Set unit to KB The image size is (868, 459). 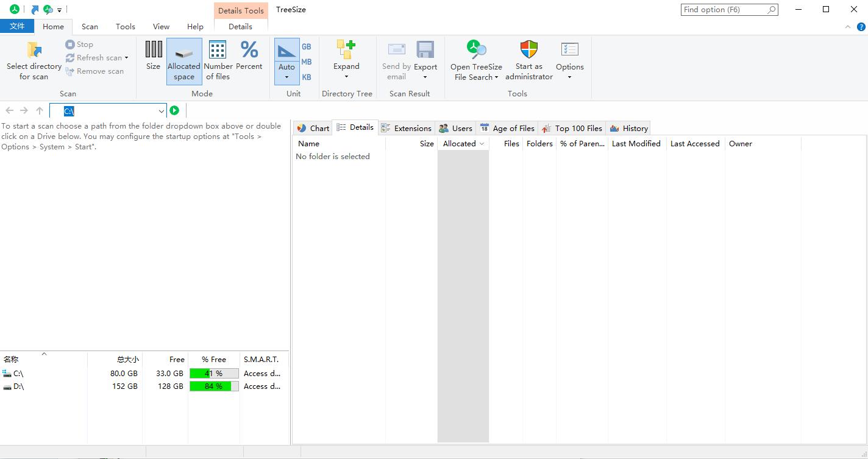tap(307, 77)
